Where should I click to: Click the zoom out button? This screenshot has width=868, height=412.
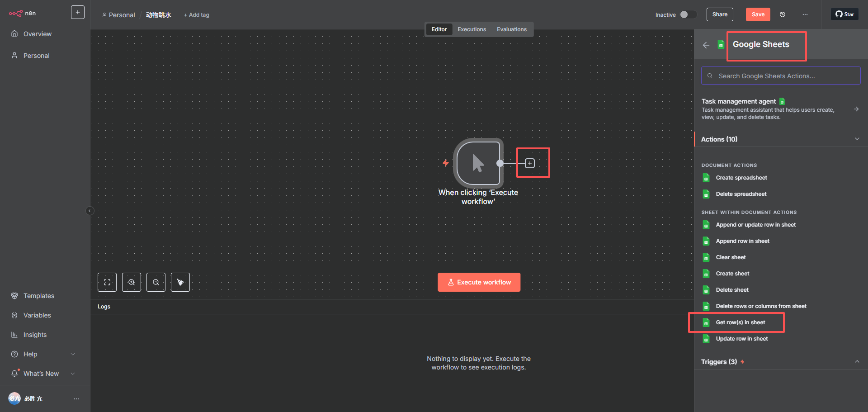click(156, 282)
